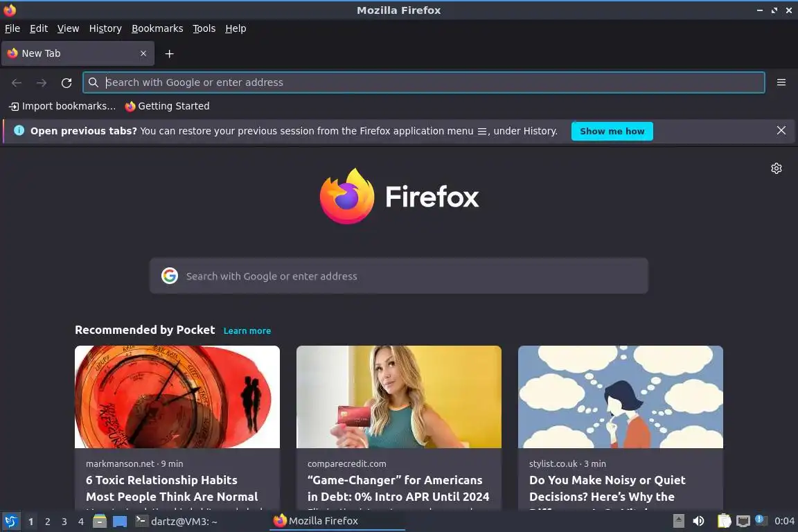Open the Firefox application hamburger menu
This screenshot has width=798, height=532.
pos(781,82)
